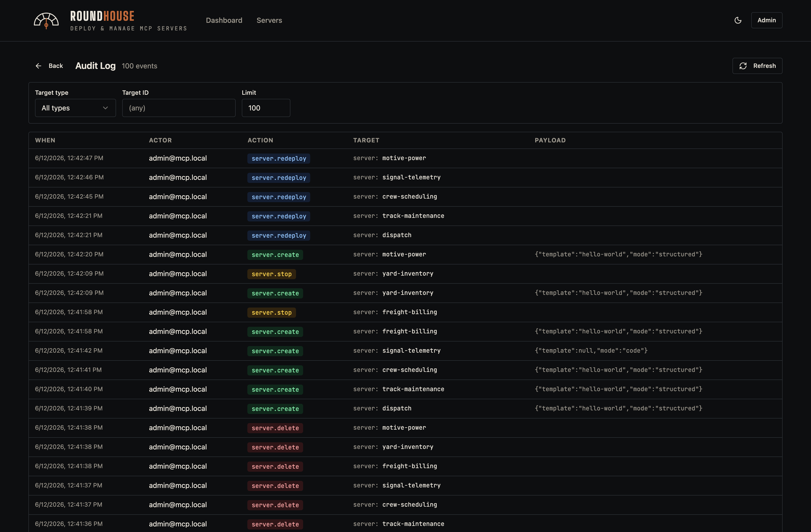811x532 pixels.
Task: Click payload in motive-power create row
Action: click(x=618, y=254)
